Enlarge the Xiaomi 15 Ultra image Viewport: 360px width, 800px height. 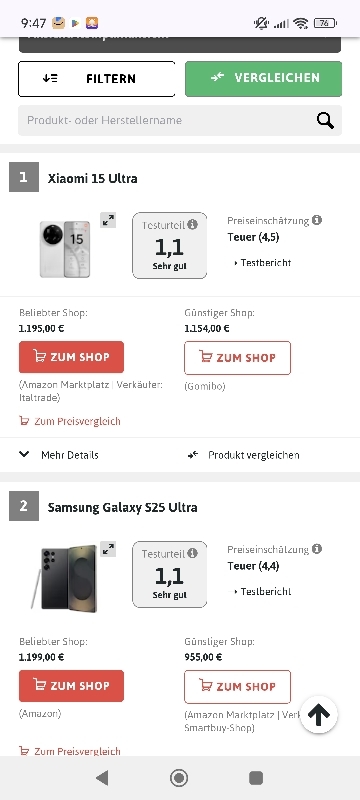point(108,220)
